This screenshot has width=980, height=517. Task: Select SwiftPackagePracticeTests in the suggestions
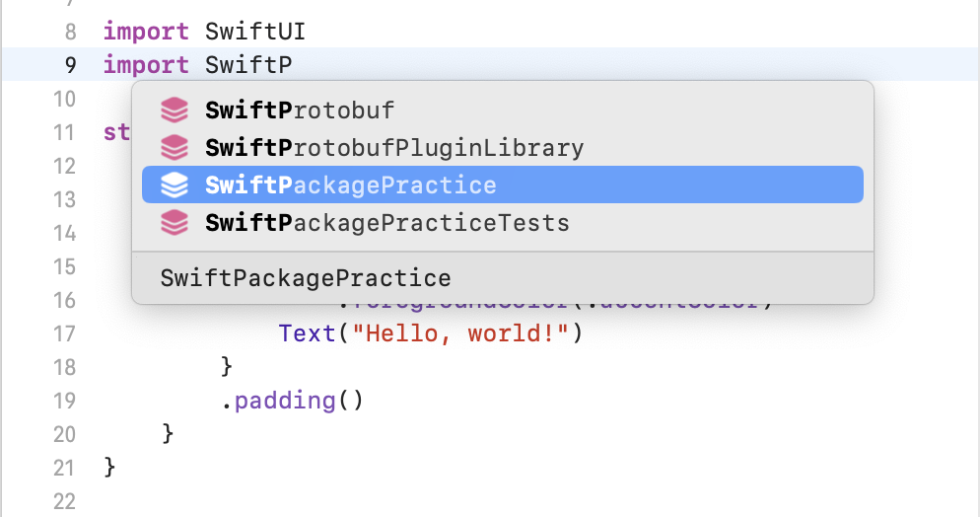click(x=387, y=223)
